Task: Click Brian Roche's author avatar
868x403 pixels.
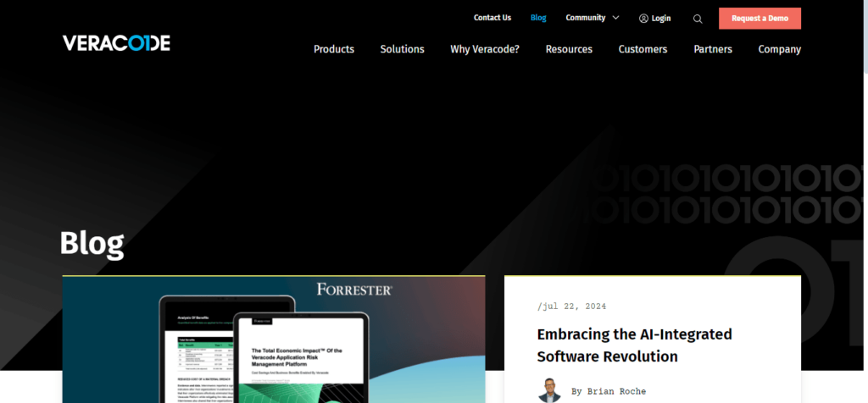Action: [549, 390]
